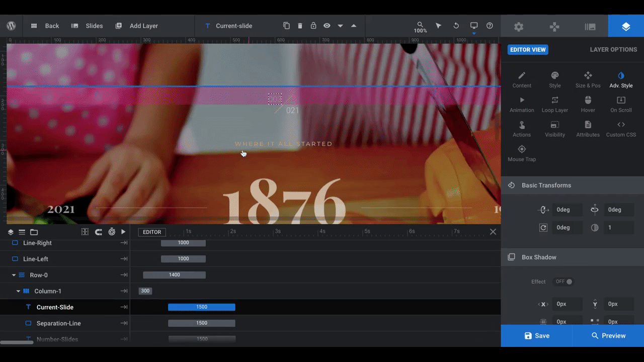Image resolution: width=644 pixels, height=362 pixels.
Task: Open the Slides menu
Action: pos(87,26)
